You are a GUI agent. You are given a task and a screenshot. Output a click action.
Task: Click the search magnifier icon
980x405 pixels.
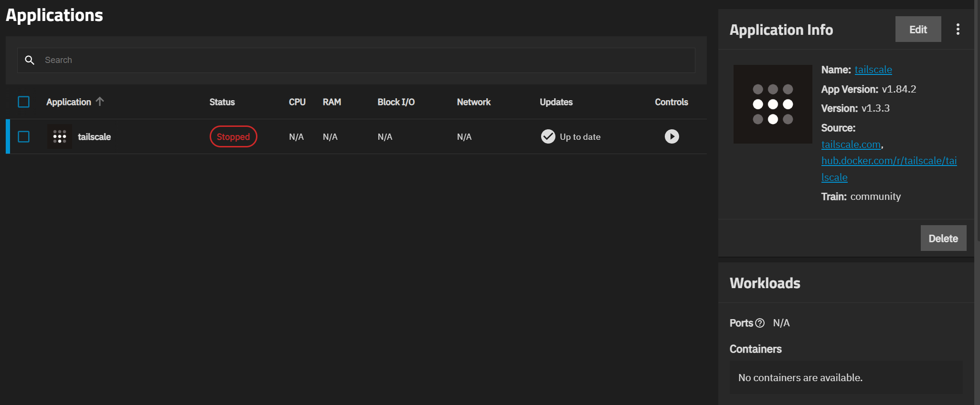pyautogui.click(x=30, y=60)
